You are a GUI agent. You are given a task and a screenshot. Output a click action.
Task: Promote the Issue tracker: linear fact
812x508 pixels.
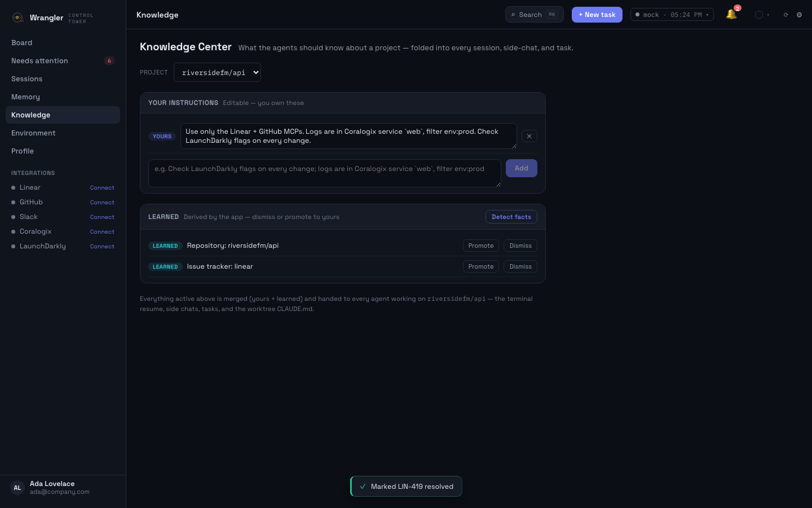point(481,266)
